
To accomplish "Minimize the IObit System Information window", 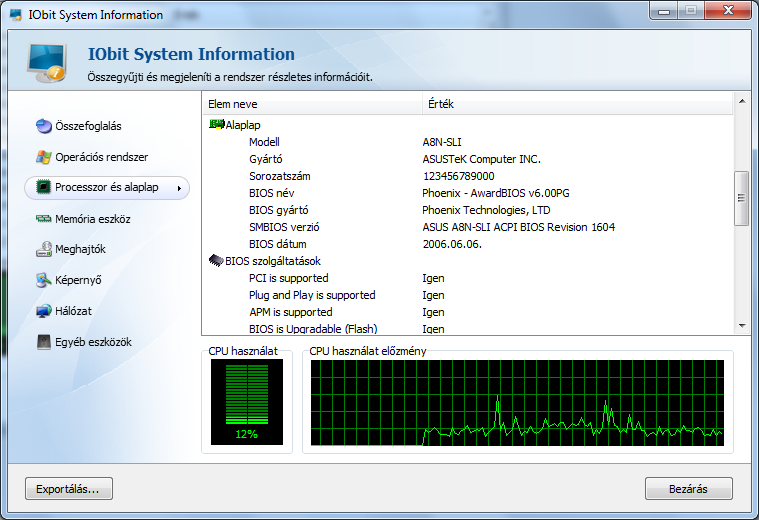I will click(x=664, y=11).
